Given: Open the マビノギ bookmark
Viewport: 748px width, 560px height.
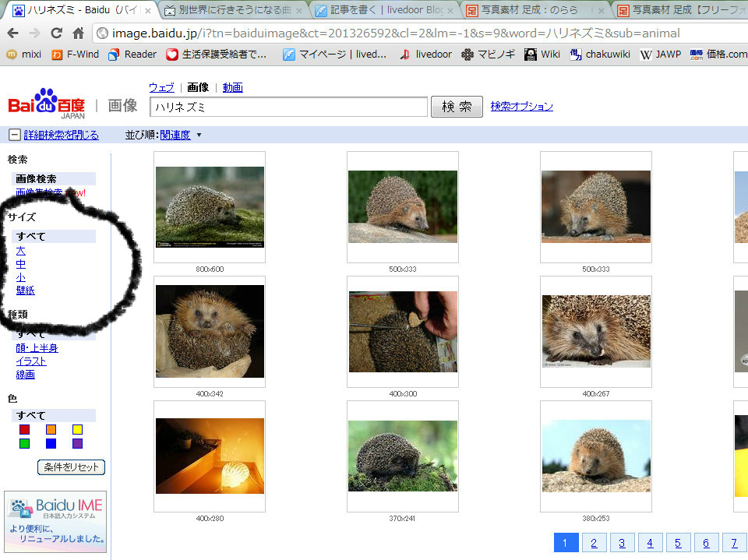Looking at the screenshot, I should pyautogui.click(x=489, y=55).
